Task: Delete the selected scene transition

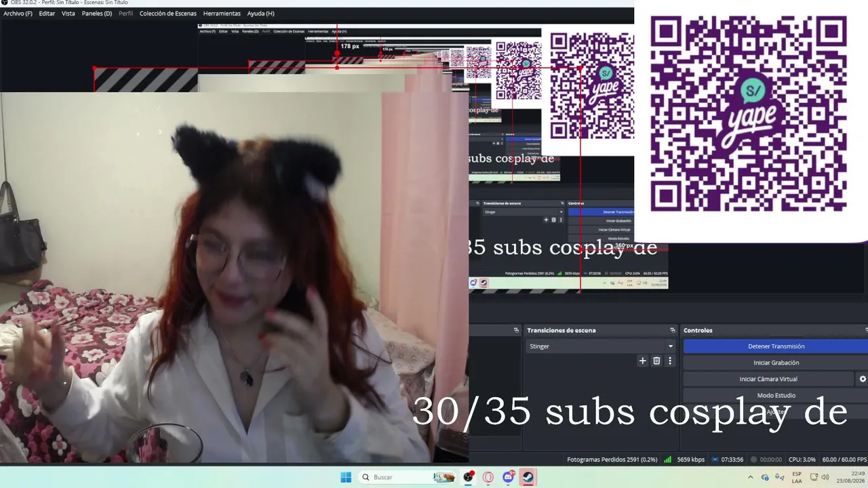Action: pos(656,361)
